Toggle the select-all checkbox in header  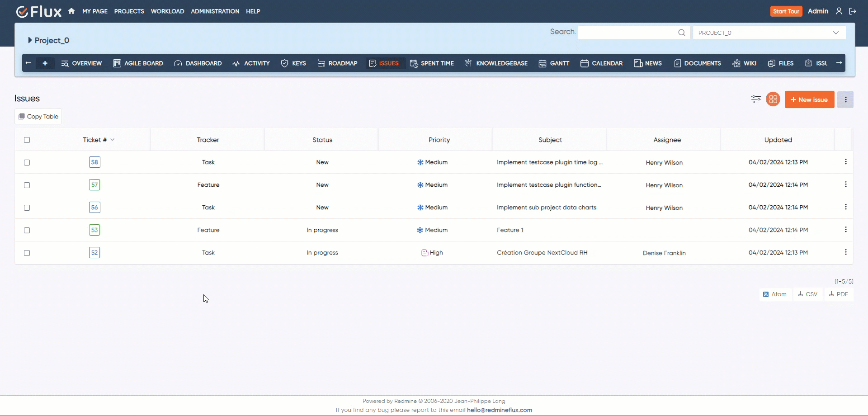coord(27,140)
